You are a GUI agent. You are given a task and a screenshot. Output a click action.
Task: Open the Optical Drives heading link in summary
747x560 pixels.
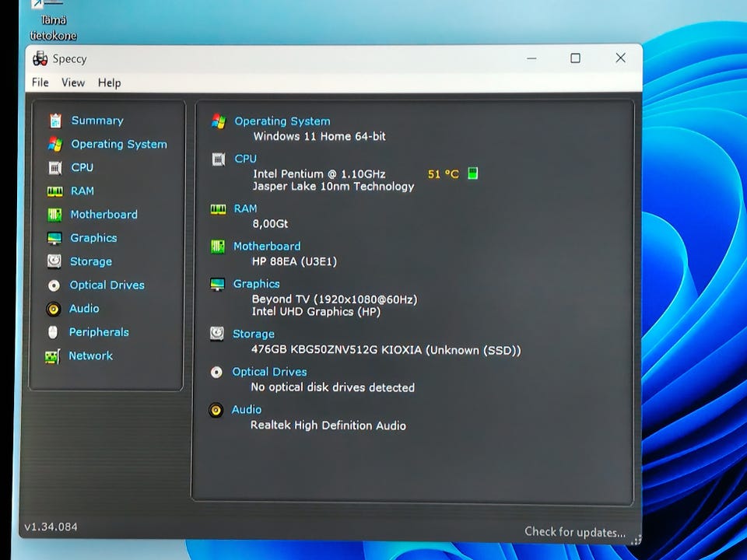[x=269, y=372]
